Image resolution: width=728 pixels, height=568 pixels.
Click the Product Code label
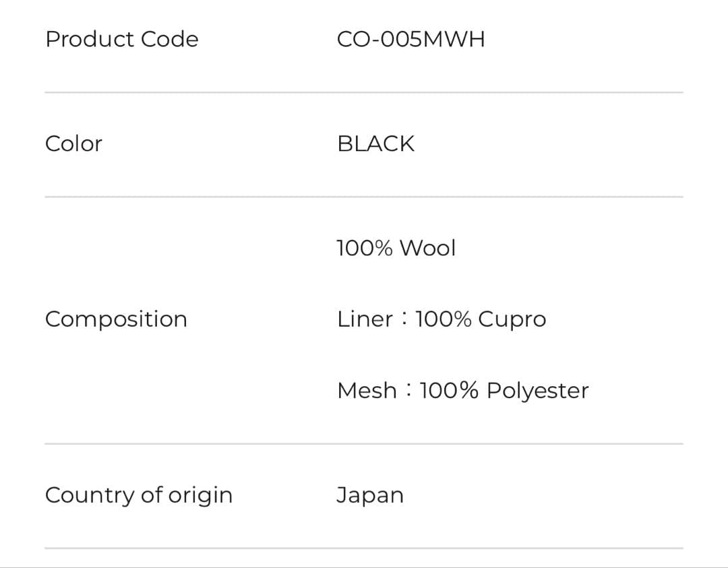122,40
